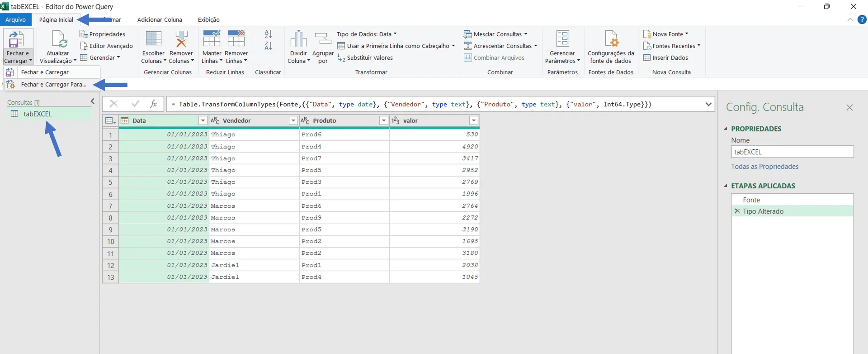Choose Fechar e Carregar Para...
868x354 pixels.
point(52,84)
